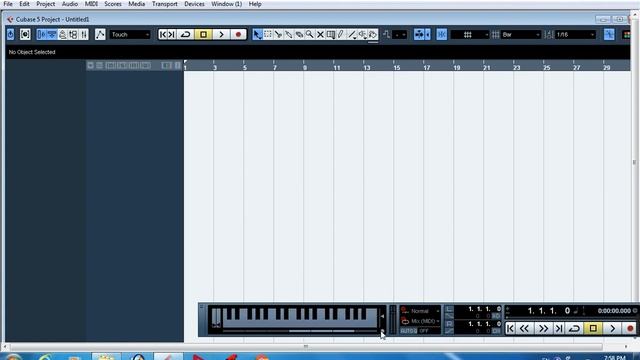Screen dimensions: 640x360
Task: Open the Project menu
Action: pos(45,4)
